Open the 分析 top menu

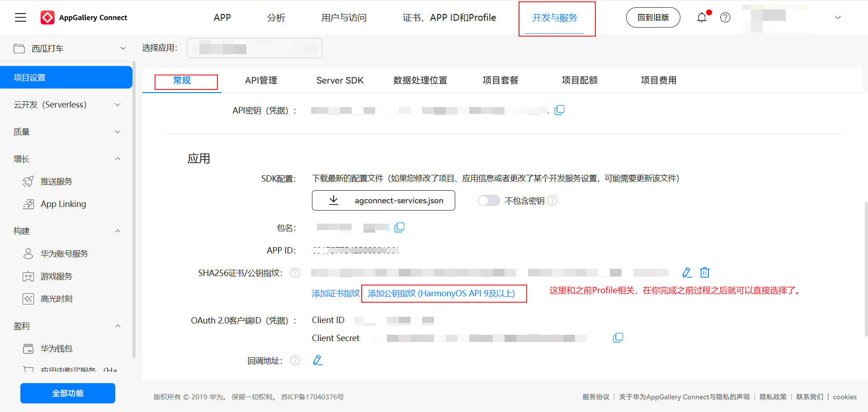tap(276, 18)
